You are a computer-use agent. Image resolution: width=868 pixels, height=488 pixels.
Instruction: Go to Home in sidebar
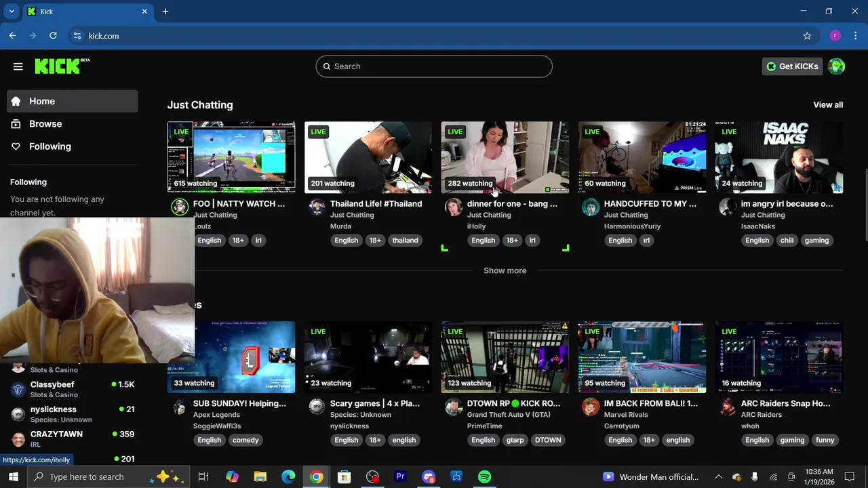click(x=73, y=101)
